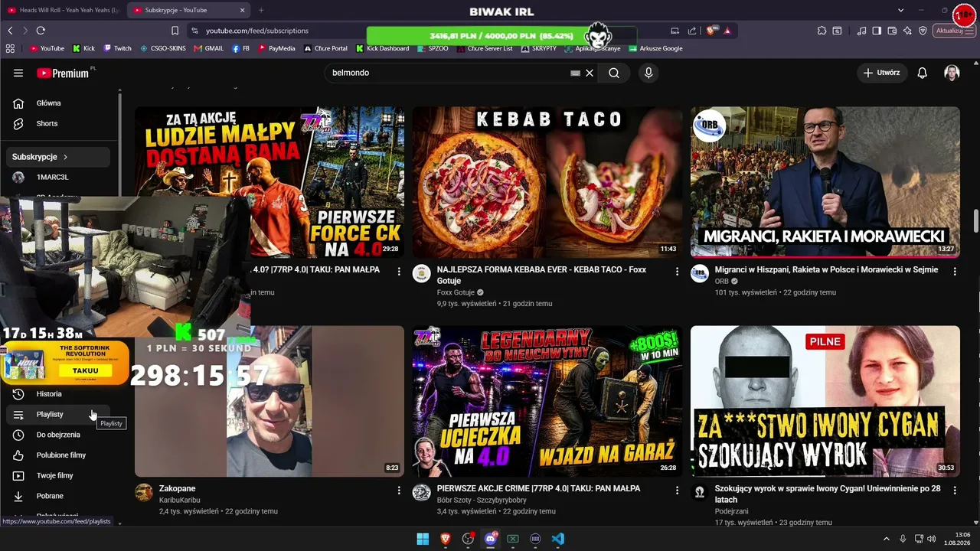Open the Windows Start menu
Image resolution: width=980 pixels, height=551 pixels.
tap(423, 539)
